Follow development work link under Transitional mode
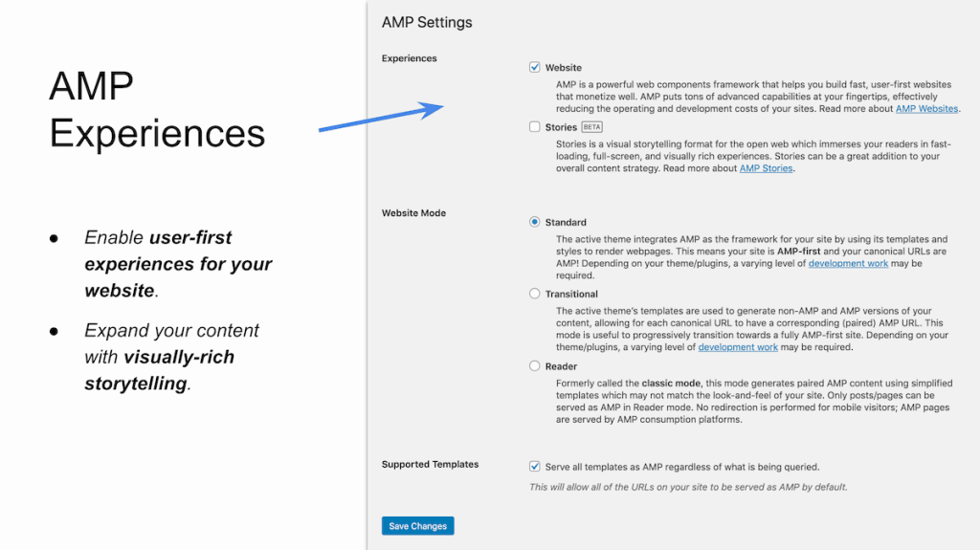The height and width of the screenshot is (550, 980). pyautogui.click(x=738, y=347)
